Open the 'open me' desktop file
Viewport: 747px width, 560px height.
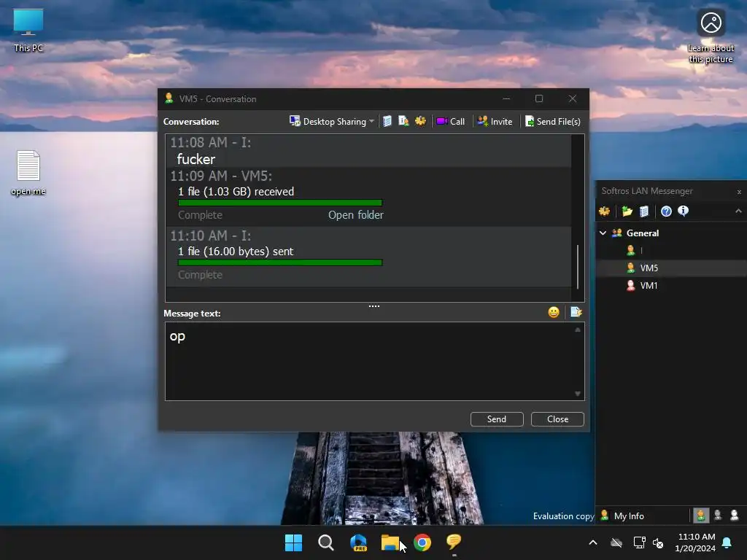28,172
